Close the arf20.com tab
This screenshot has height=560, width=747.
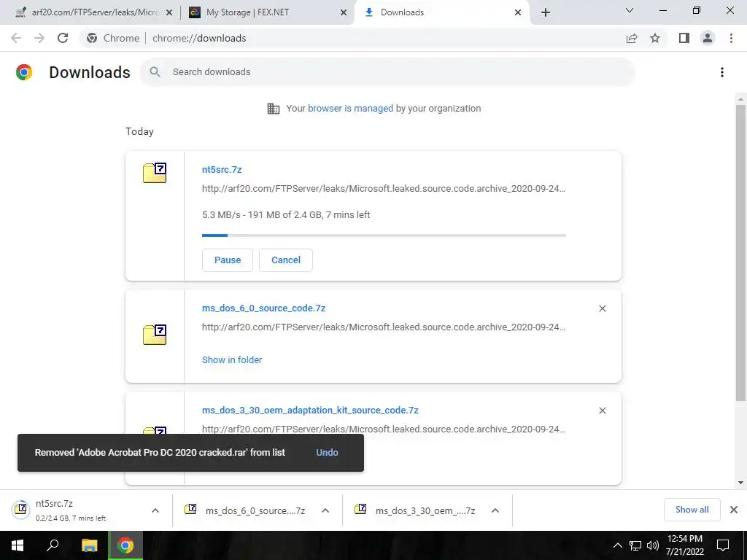coord(169,12)
